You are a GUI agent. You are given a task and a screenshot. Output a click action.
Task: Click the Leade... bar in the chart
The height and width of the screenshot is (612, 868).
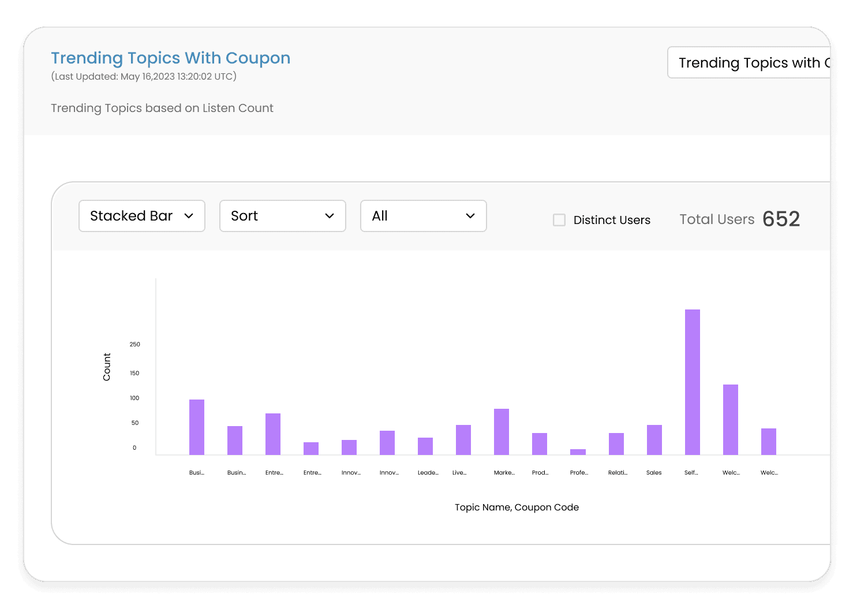425,446
